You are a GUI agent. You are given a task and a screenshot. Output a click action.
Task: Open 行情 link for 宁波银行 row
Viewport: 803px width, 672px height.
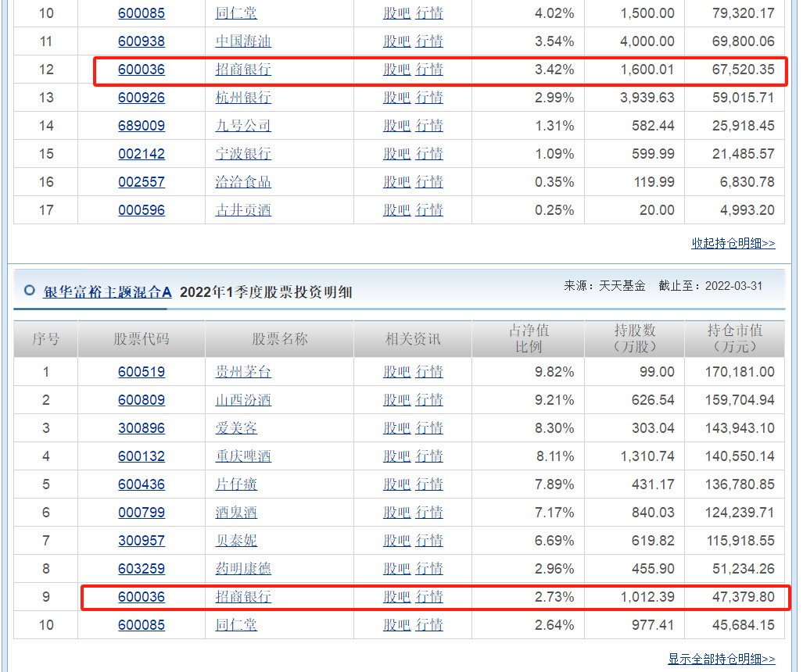429,153
